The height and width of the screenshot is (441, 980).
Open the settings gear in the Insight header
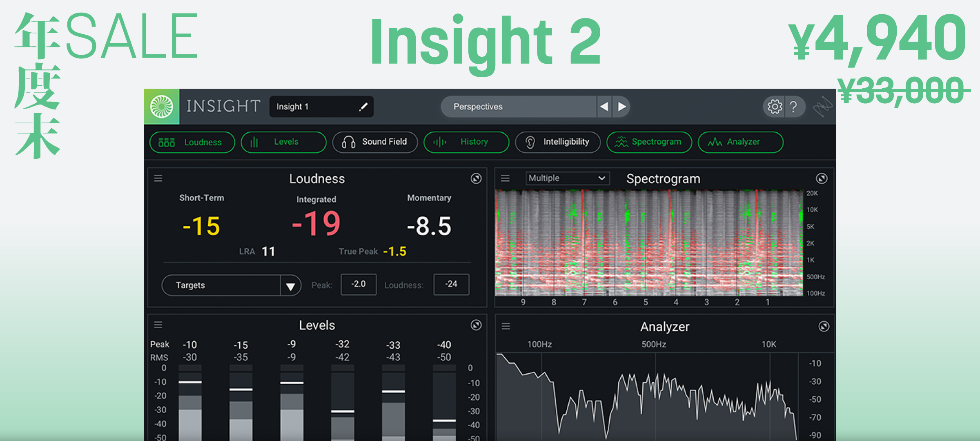[x=774, y=107]
